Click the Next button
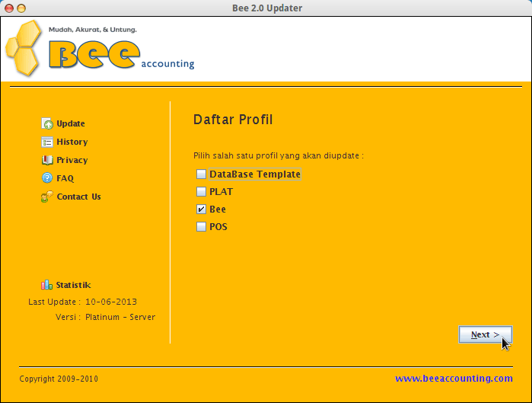The image size is (532, 403). (x=485, y=334)
